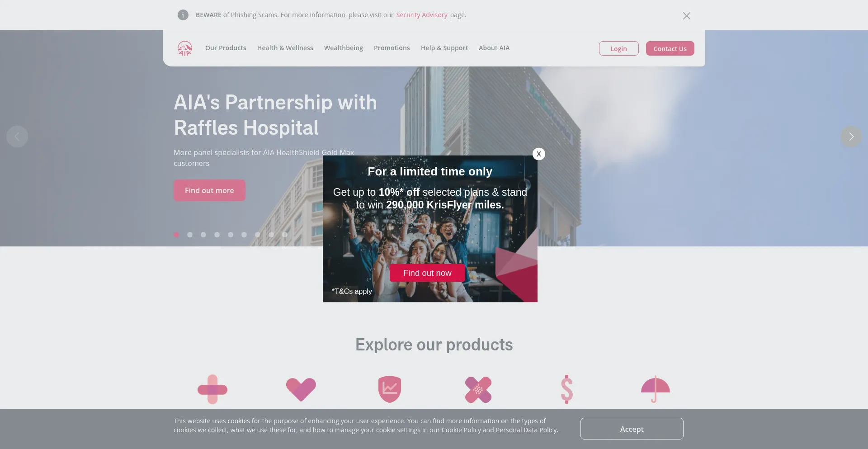868x449 pixels.
Task: Select the dollar sign product icon
Action: (567, 389)
